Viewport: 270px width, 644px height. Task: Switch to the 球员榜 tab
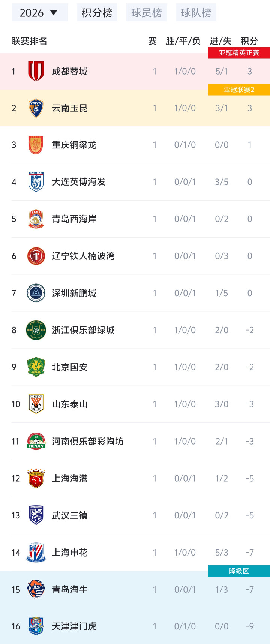[x=147, y=13]
